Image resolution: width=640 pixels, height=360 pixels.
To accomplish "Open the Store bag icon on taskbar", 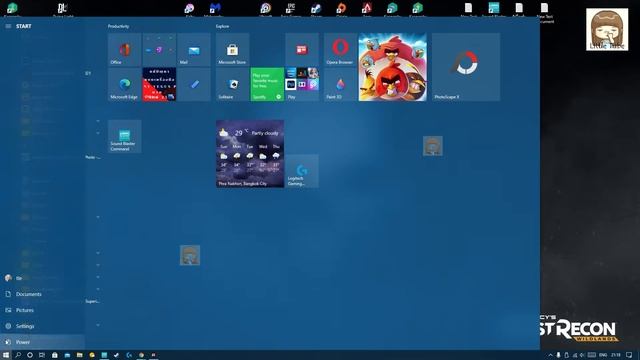I will [55, 355].
